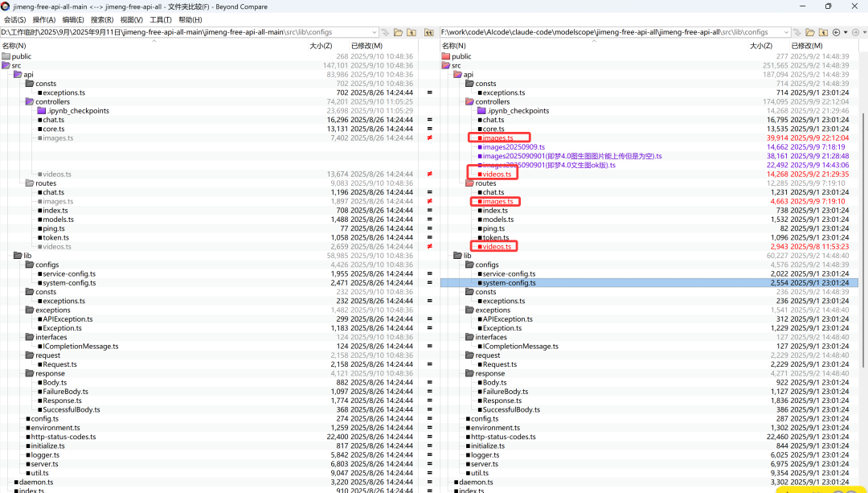868x493 pixels.
Task: Open the right path history dropdown
Action: [786, 33]
